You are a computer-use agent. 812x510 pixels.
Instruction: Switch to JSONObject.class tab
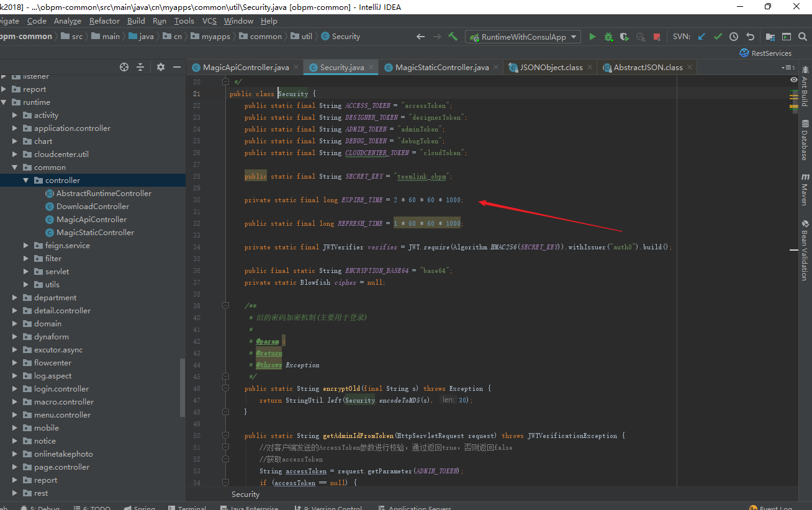(x=551, y=67)
